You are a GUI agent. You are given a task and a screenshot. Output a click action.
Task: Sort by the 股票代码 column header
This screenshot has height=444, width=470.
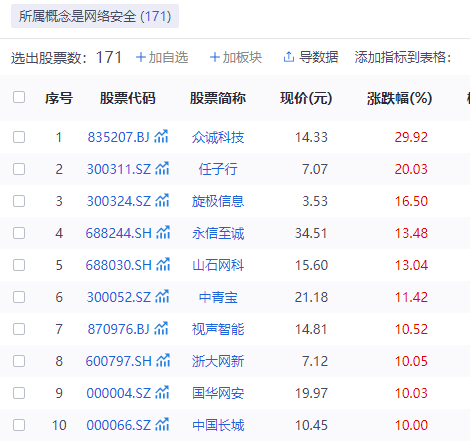click(x=128, y=98)
